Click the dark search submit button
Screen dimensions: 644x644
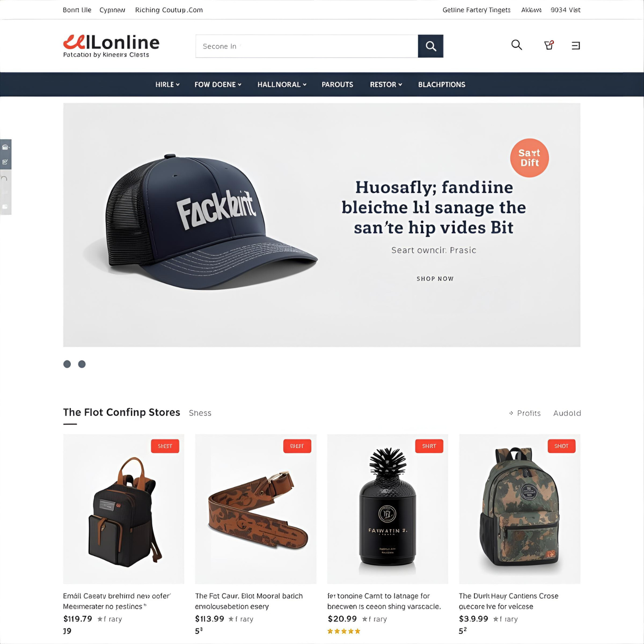pyautogui.click(x=430, y=46)
